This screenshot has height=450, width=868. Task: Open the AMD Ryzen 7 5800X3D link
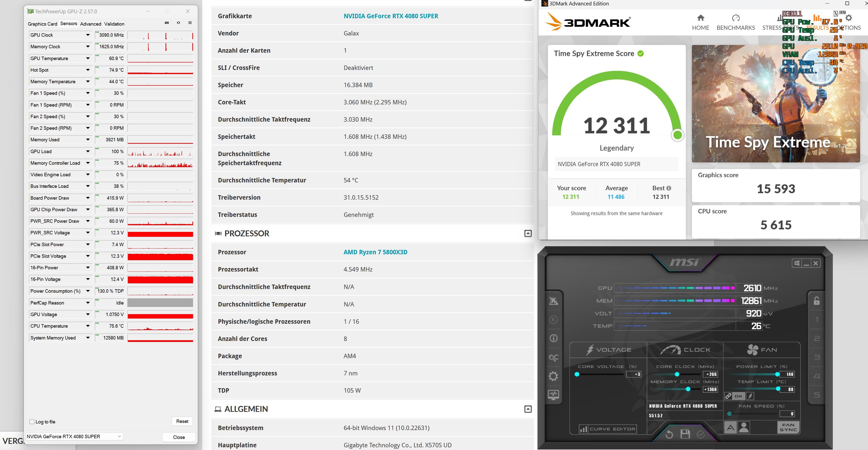(x=375, y=252)
